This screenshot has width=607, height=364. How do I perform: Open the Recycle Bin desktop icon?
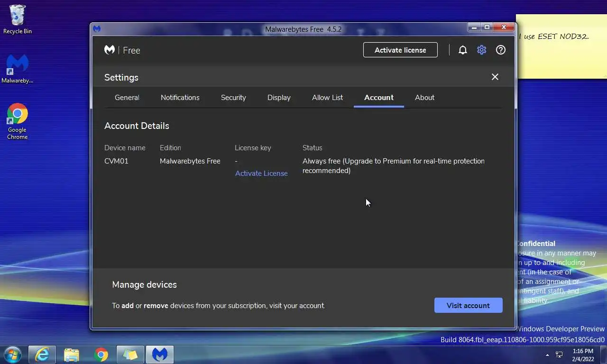tap(18, 19)
